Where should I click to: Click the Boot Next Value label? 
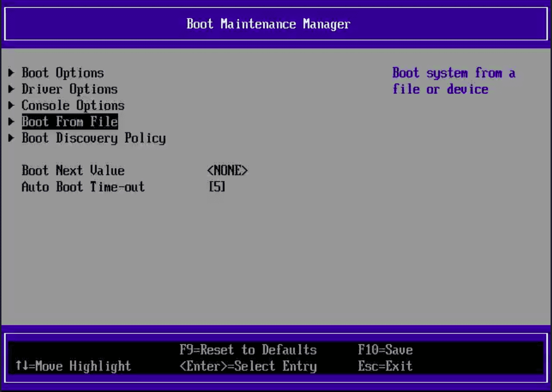73,171
